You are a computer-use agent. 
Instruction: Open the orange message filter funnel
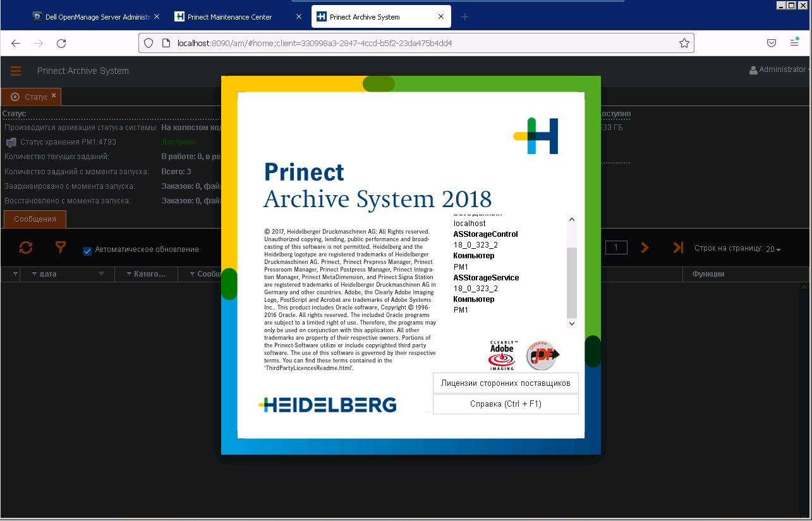tap(60, 248)
